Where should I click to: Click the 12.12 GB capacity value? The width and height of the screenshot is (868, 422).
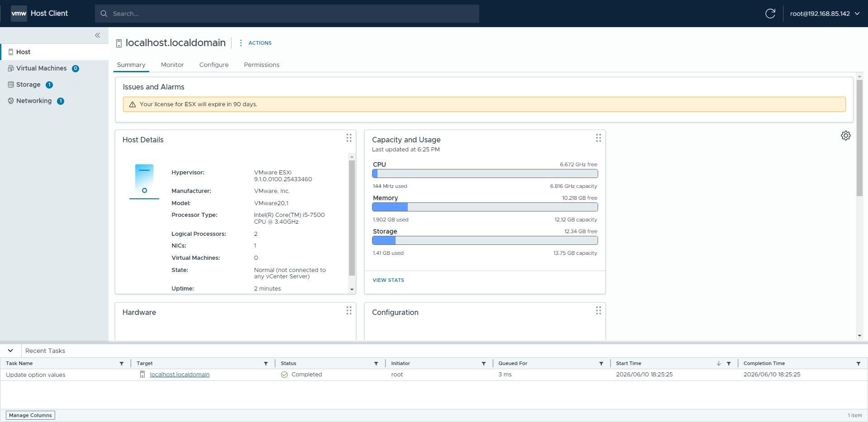[x=576, y=220]
